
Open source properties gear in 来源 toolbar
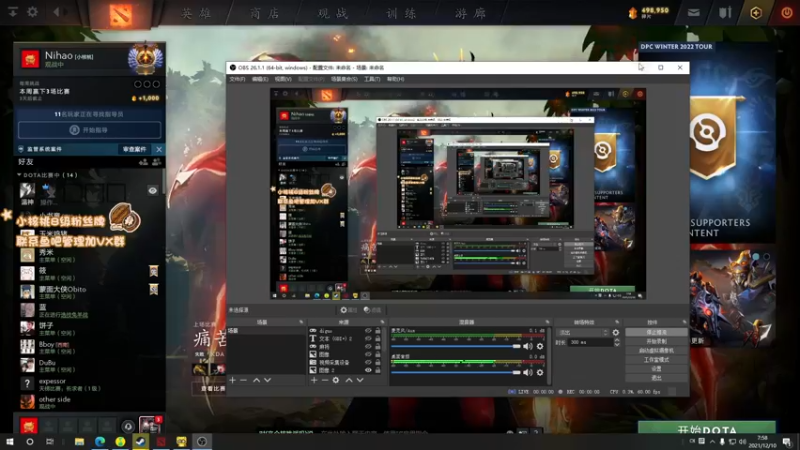pyautogui.click(x=336, y=380)
